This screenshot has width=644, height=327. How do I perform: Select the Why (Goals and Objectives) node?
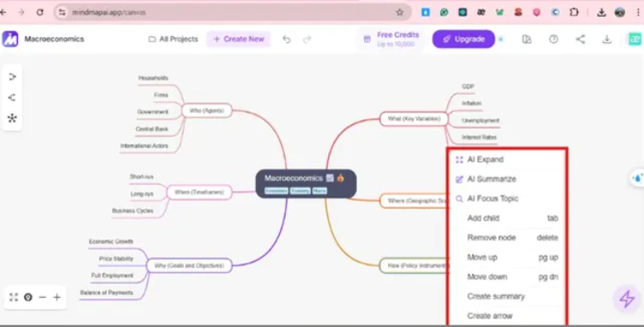point(189,265)
